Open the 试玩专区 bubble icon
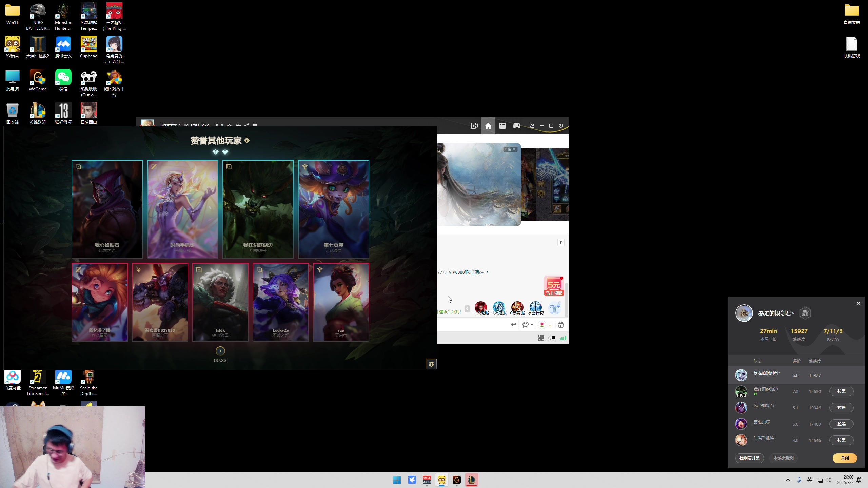Screen dimensions: 868x488 click(x=555, y=308)
